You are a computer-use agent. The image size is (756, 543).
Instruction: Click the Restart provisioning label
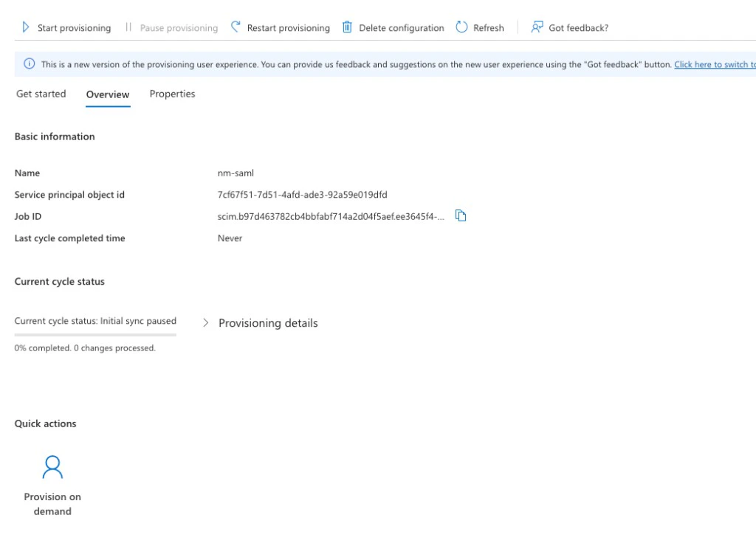[x=289, y=28]
